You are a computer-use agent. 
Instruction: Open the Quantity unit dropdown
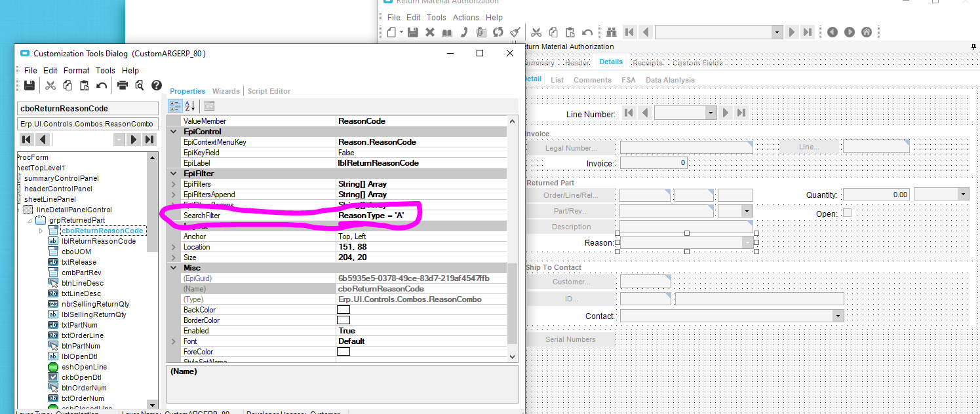pos(963,195)
